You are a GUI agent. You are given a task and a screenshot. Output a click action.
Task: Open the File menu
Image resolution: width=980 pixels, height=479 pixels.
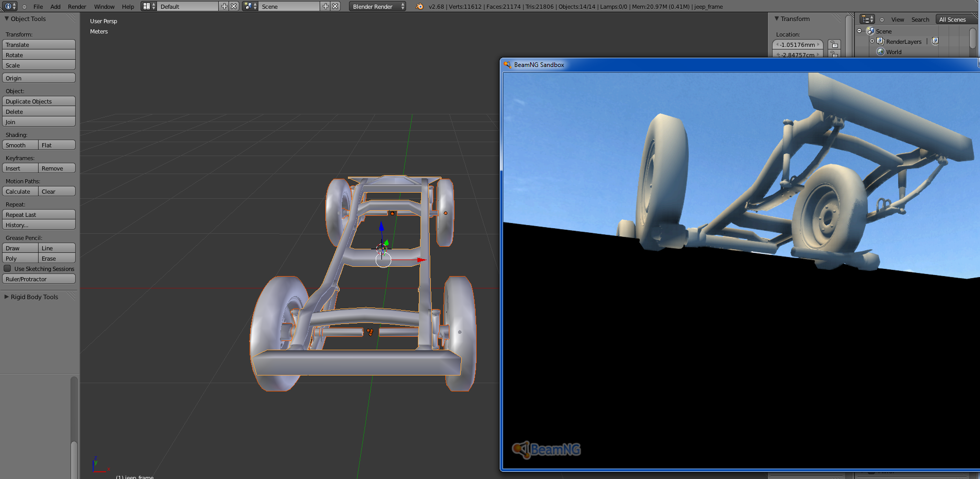click(x=38, y=7)
